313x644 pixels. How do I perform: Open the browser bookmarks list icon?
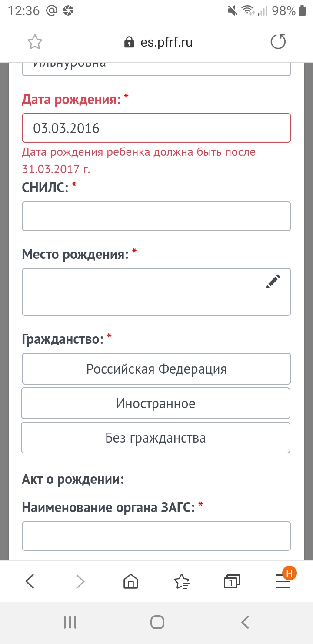click(182, 581)
